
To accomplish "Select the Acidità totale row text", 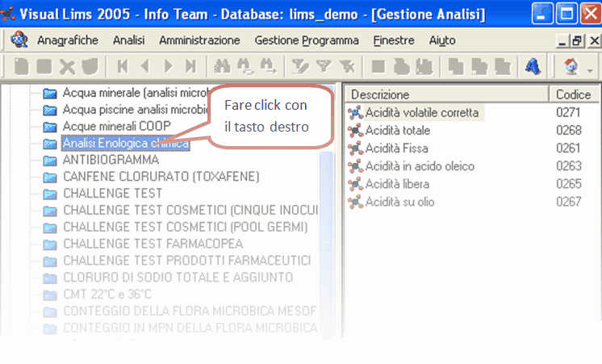I will (398, 131).
